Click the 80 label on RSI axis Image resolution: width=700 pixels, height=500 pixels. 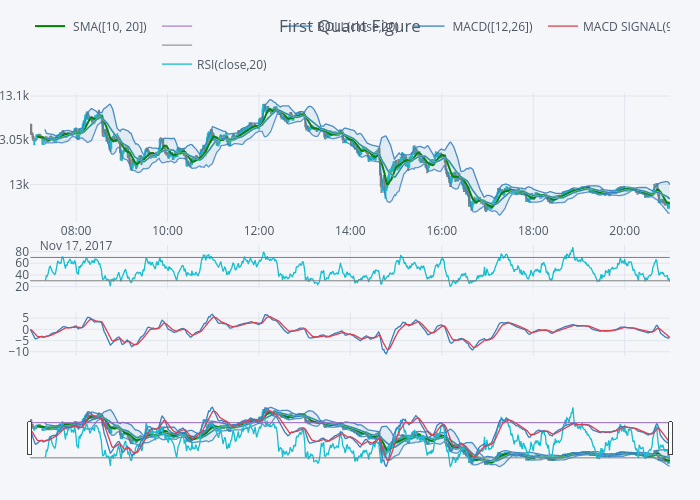22,251
